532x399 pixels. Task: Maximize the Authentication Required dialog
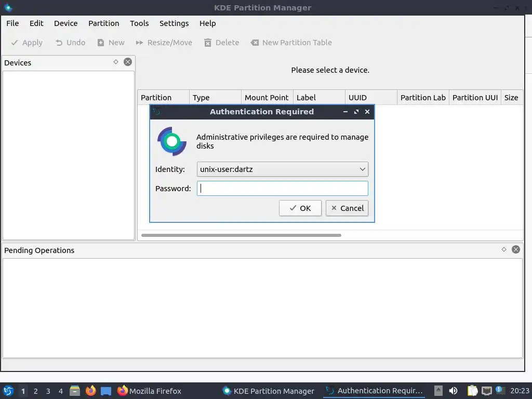tap(356, 112)
